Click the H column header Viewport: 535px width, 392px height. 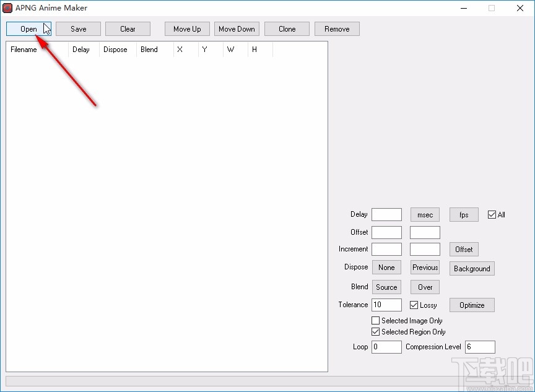tap(260, 50)
